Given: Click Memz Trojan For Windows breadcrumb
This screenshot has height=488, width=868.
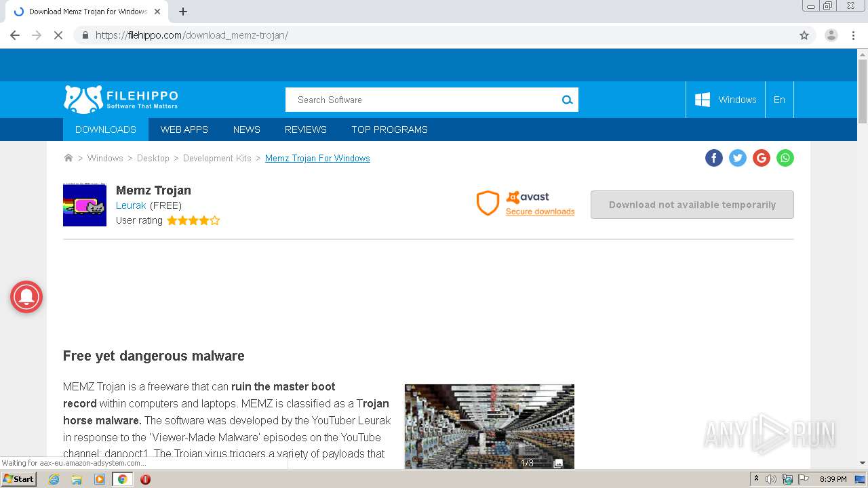Looking at the screenshot, I should point(317,158).
